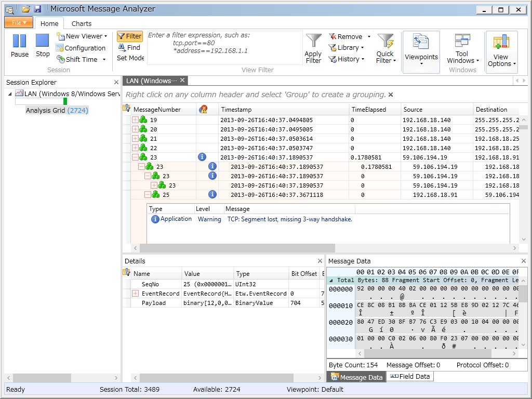Expand message 19 row
Screen dimensions: 532x399
(x=135, y=120)
